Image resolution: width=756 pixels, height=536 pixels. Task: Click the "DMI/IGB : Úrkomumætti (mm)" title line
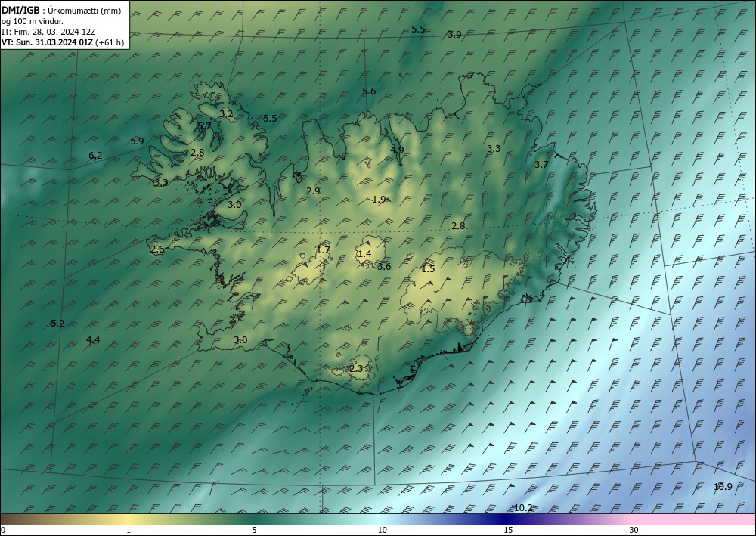point(62,11)
